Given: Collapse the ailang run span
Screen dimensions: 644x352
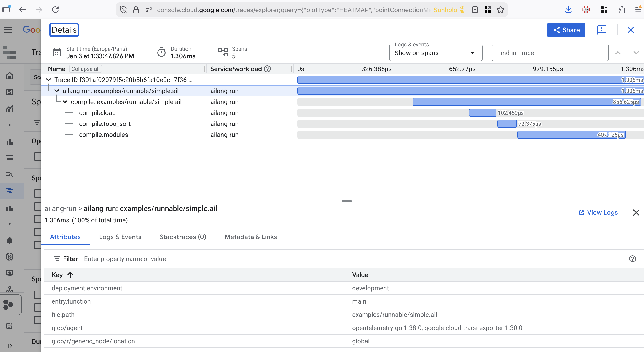Looking at the screenshot, I should click(57, 91).
